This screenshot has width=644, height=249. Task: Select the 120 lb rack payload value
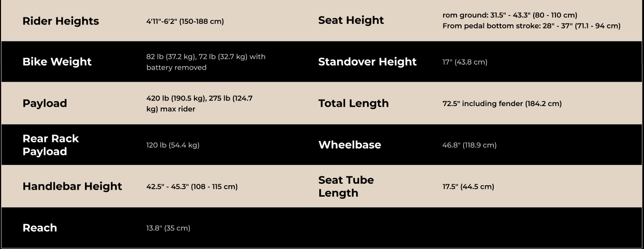pos(173,145)
